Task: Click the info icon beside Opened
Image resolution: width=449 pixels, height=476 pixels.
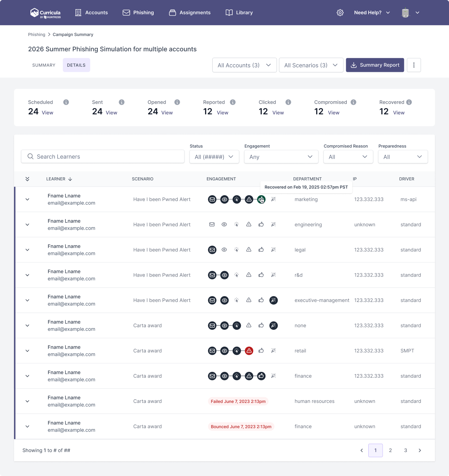Action: click(177, 102)
